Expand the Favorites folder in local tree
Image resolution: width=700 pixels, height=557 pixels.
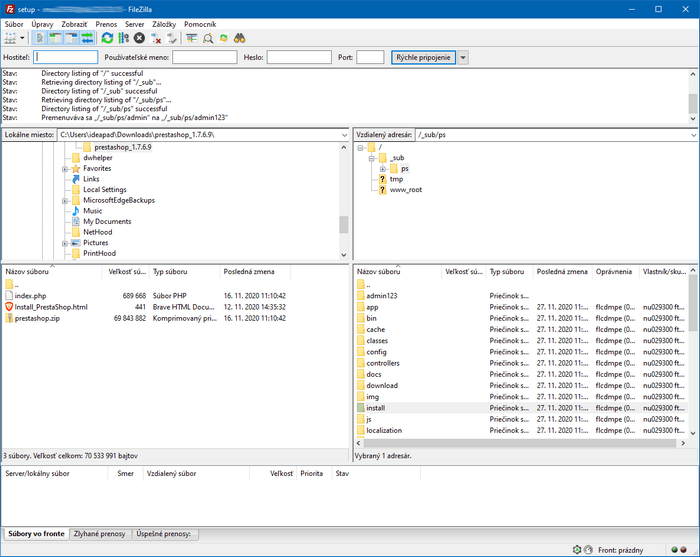click(65, 169)
